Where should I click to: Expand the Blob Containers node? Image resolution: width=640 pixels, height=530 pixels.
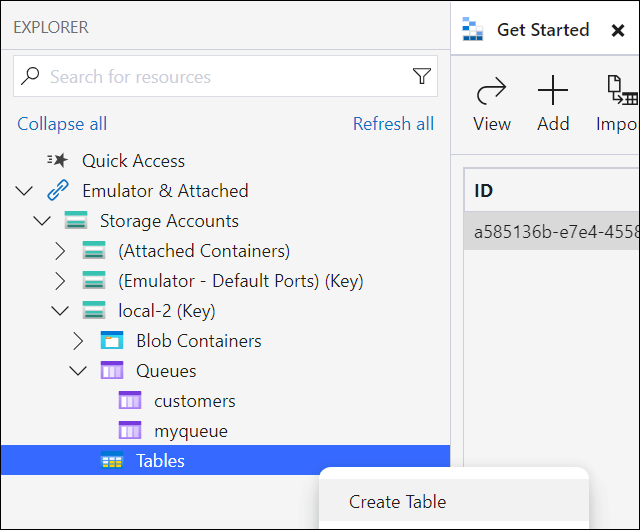point(78,341)
